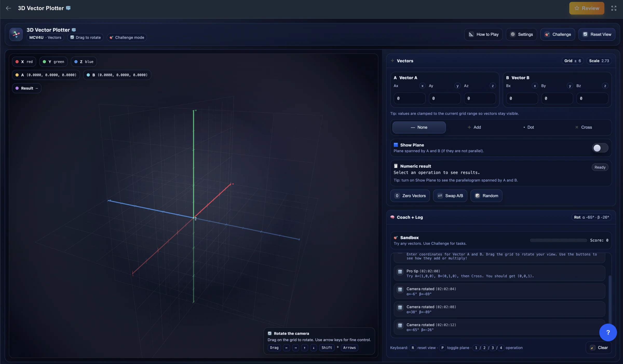Screen dimensions: 623x364
Task: Click the Swap A/B arrows button
Action: pyautogui.click(x=450, y=196)
